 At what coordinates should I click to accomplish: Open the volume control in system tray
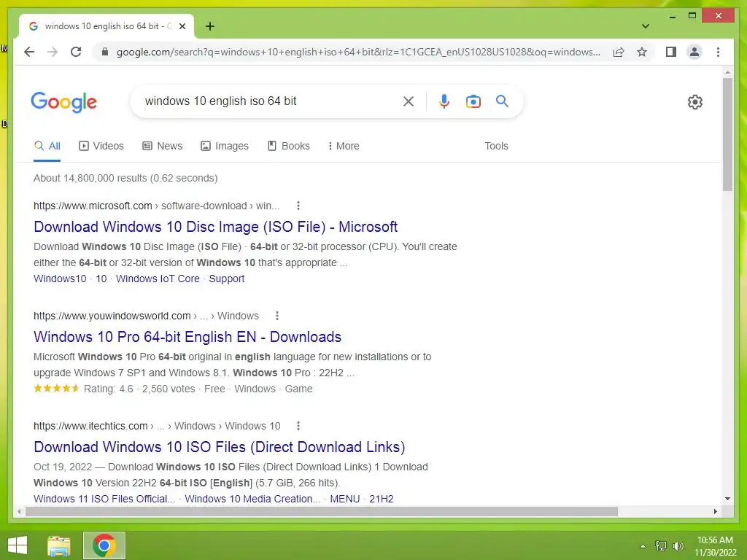click(678, 545)
